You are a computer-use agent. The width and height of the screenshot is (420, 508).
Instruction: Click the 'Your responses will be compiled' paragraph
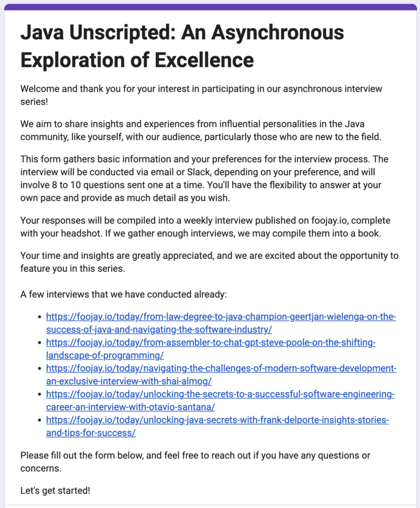tap(205, 227)
